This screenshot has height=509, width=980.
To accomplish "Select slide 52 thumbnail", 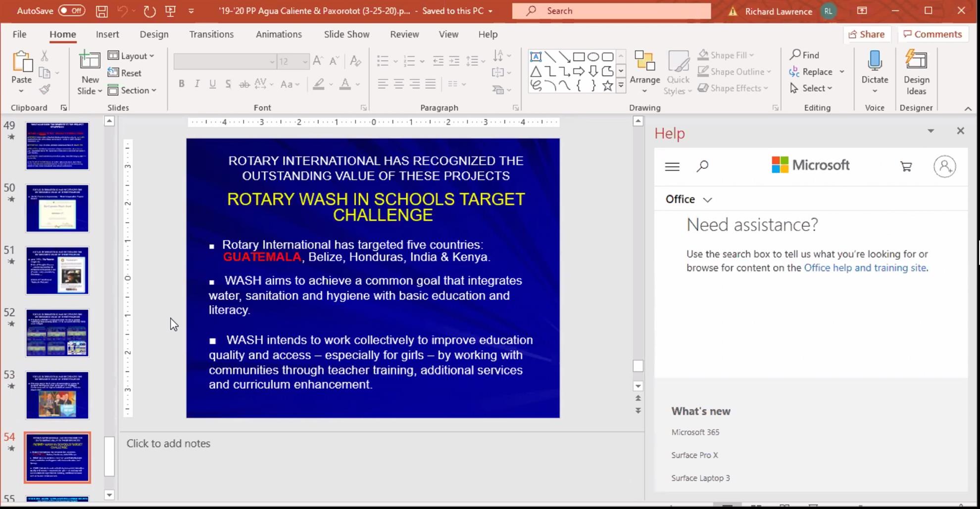I will pos(57,333).
